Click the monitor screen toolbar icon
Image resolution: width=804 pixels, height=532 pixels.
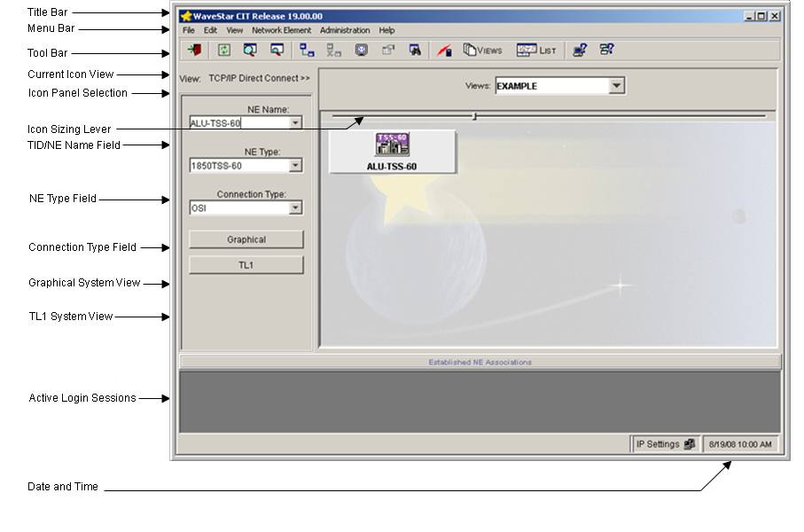pyautogui.click(x=362, y=51)
